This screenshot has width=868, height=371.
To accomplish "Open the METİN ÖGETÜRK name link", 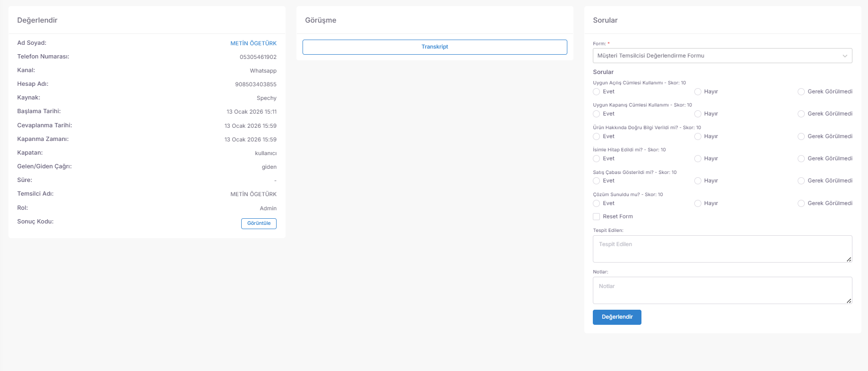I will click(x=253, y=43).
